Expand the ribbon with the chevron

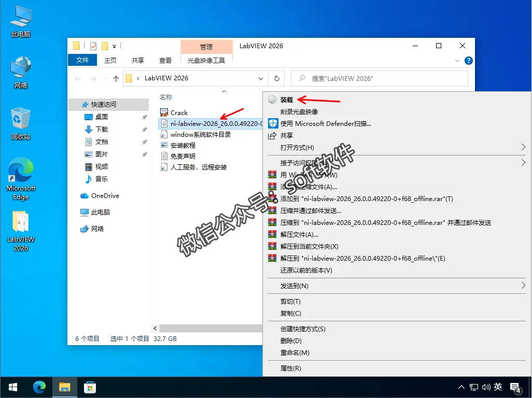pos(457,61)
